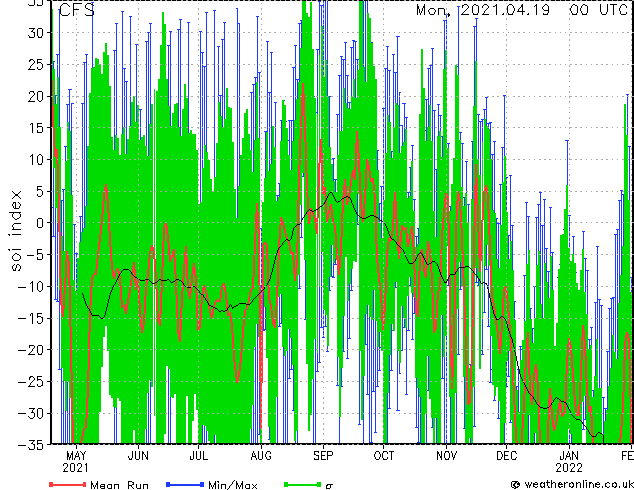The width and height of the screenshot is (634, 490).
Task: Click the '-10' y-axis tick label
Action: click(x=31, y=286)
